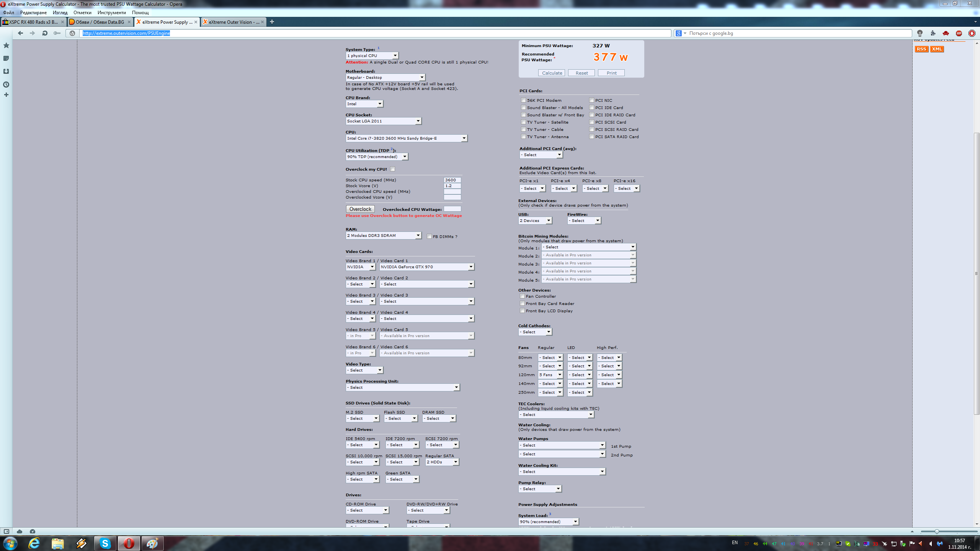Image resolution: width=980 pixels, height=551 pixels.
Task: Click the page vertical scrollbar thumb
Action: click(977, 273)
